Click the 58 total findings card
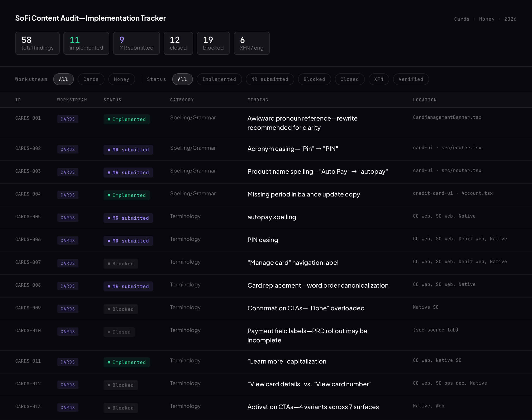Viewport: 532px width, 420px height. pyautogui.click(x=37, y=43)
